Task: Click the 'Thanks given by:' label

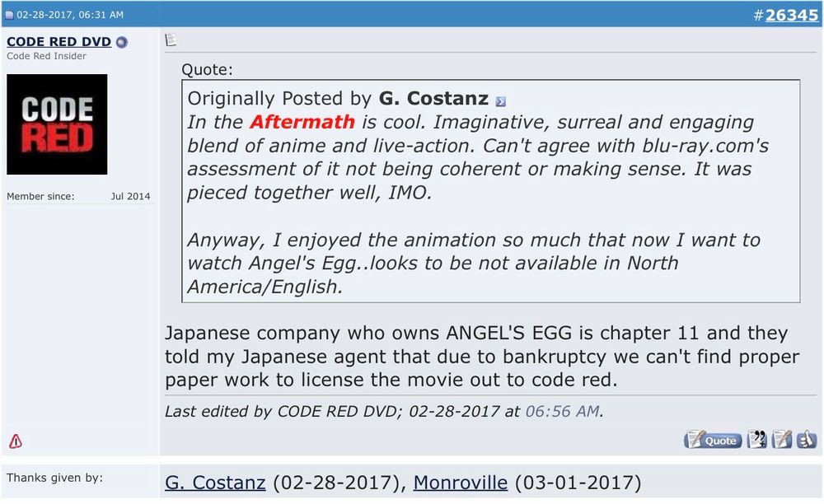Action: click(54, 478)
